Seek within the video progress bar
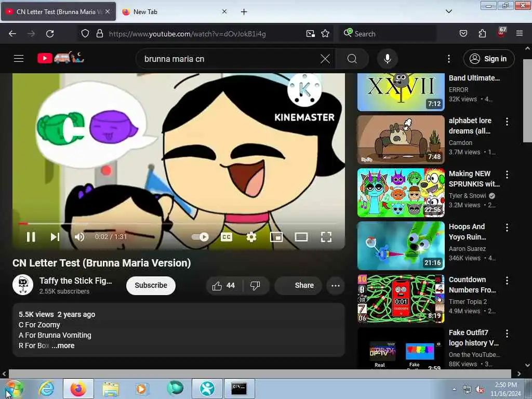 coord(178,223)
